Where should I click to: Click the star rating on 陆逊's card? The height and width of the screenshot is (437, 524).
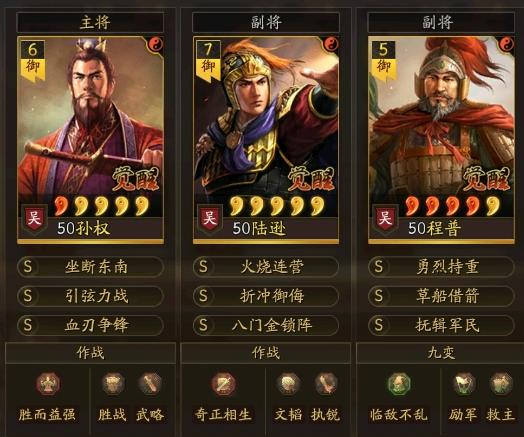277,206
